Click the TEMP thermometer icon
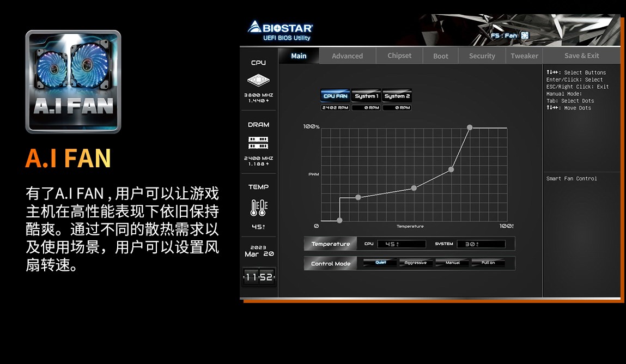Viewport: 626px width, 364px height. tap(259, 208)
